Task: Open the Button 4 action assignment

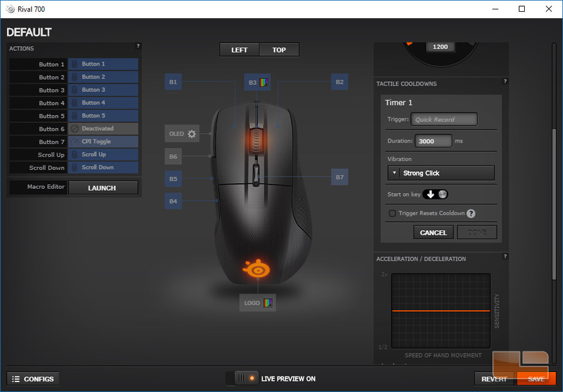Action: tap(103, 103)
